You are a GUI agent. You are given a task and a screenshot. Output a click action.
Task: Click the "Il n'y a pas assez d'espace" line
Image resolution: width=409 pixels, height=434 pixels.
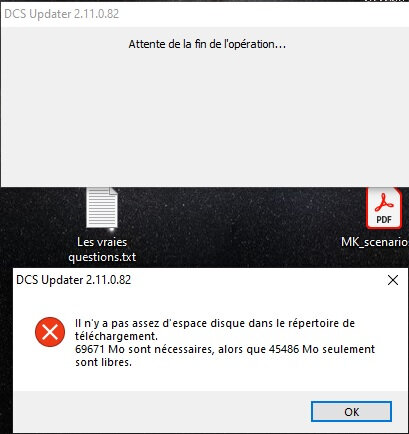215,323
